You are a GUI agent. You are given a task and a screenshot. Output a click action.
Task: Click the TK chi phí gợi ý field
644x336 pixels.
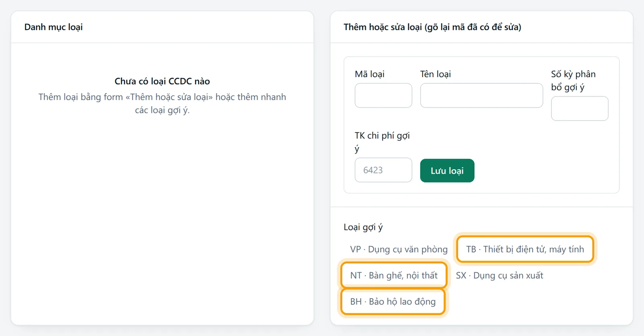coord(383,170)
